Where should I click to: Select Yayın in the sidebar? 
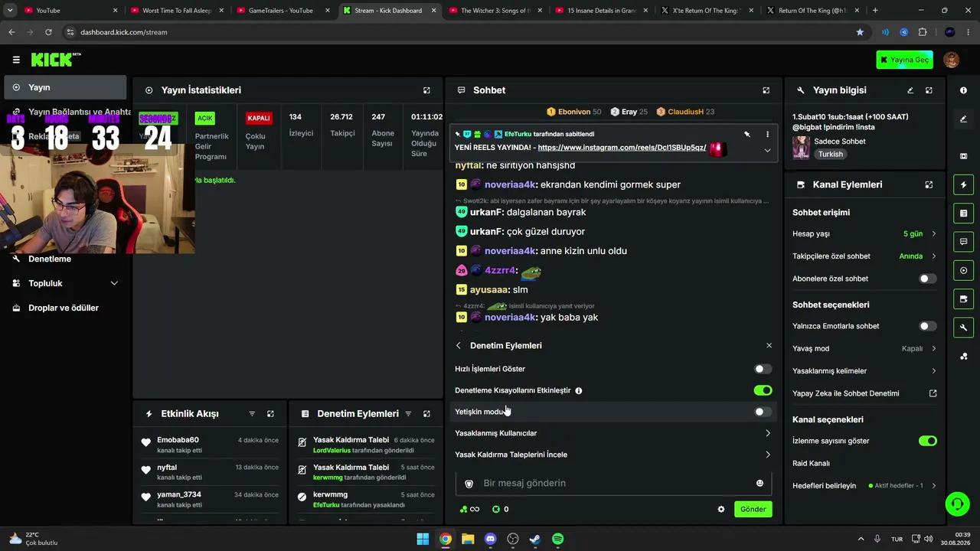[x=65, y=87]
